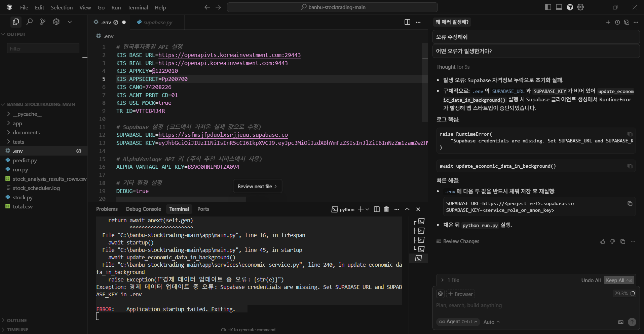Expand the 1 File changes list
The image size is (644, 334).
[450, 280]
